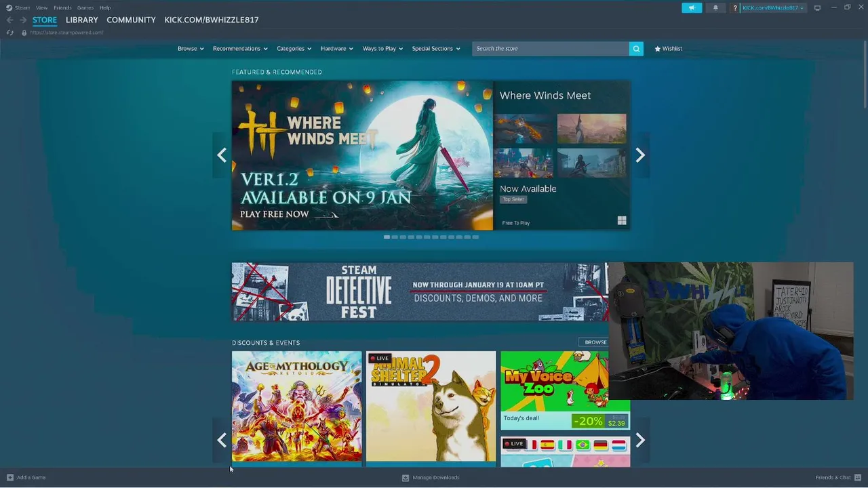
Task: Go forward with the navigation arrow
Action: (22, 20)
